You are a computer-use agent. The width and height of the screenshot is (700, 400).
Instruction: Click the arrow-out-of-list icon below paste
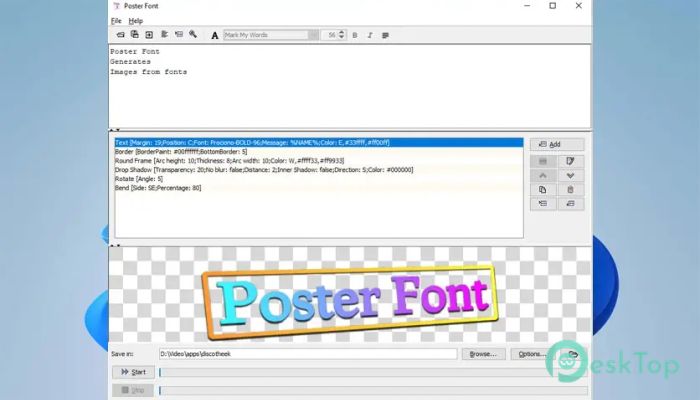coord(571,204)
